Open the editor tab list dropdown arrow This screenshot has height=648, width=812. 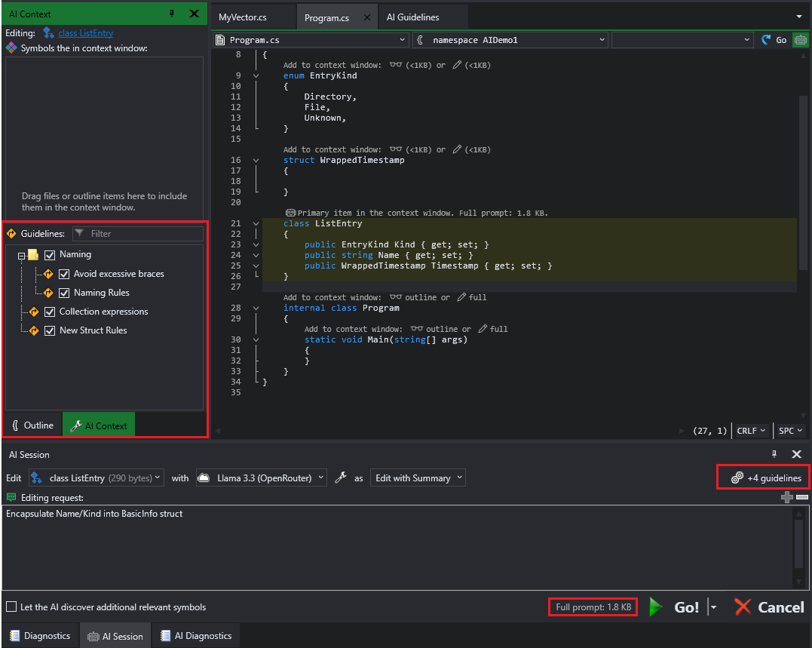[x=799, y=17]
